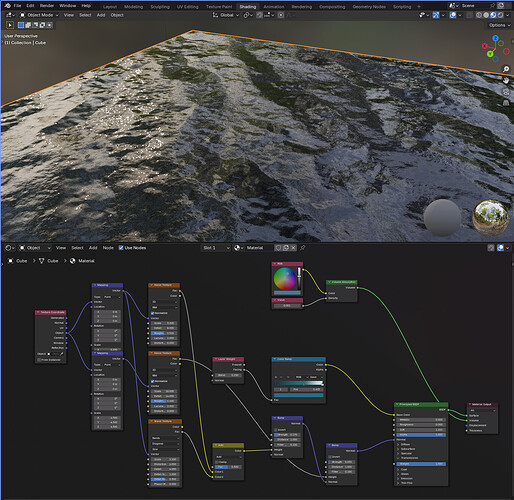
Task: Pick a hue on the RGB node color wheel
Action: click(x=285, y=278)
